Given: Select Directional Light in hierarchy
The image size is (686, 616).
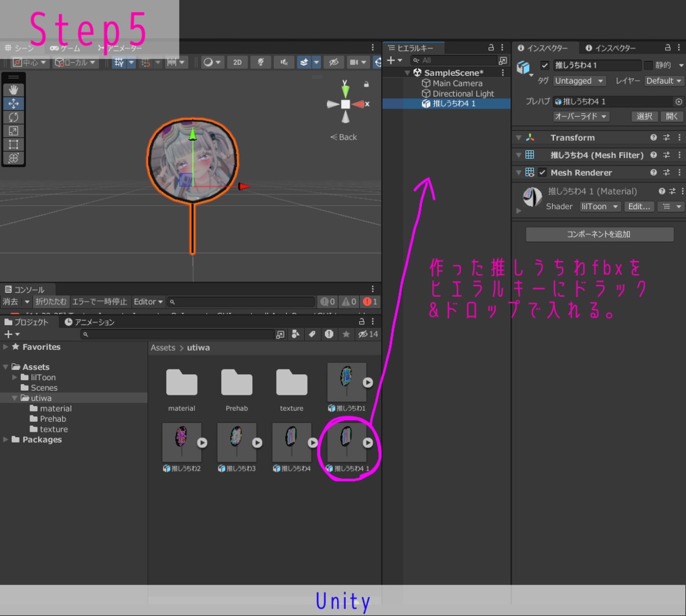Looking at the screenshot, I should click(463, 93).
